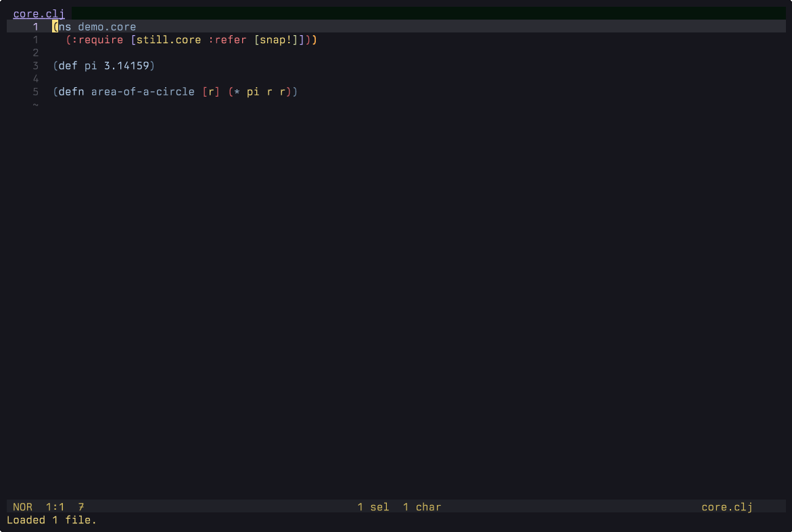Click the area-of-a-circle function name

(143, 92)
